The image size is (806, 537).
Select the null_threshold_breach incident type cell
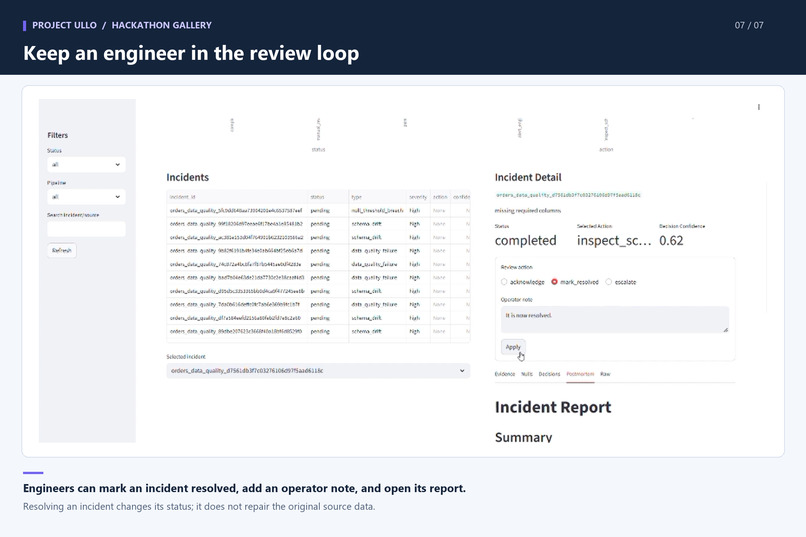(377, 211)
